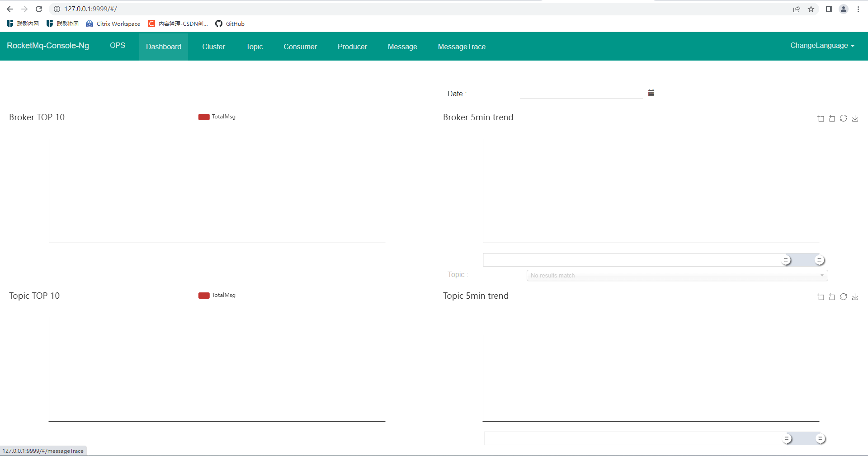Refresh the Topic 5min trend chart
The height and width of the screenshot is (456, 868).
(x=844, y=297)
